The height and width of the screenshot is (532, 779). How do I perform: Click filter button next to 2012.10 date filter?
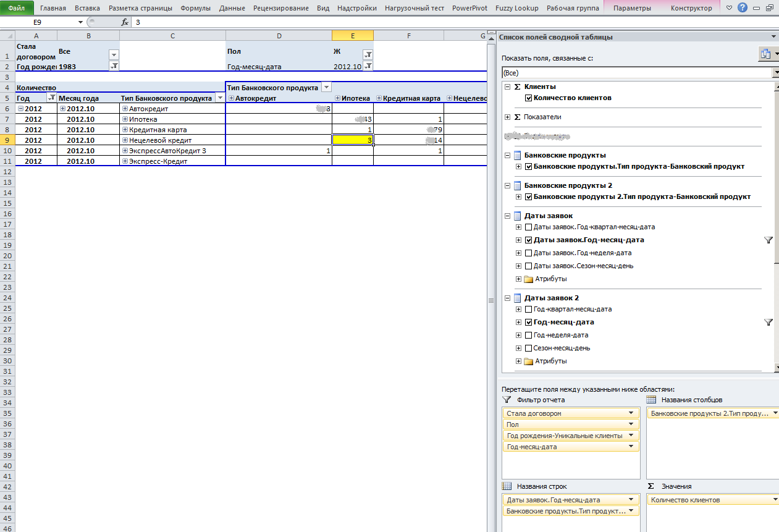point(368,66)
